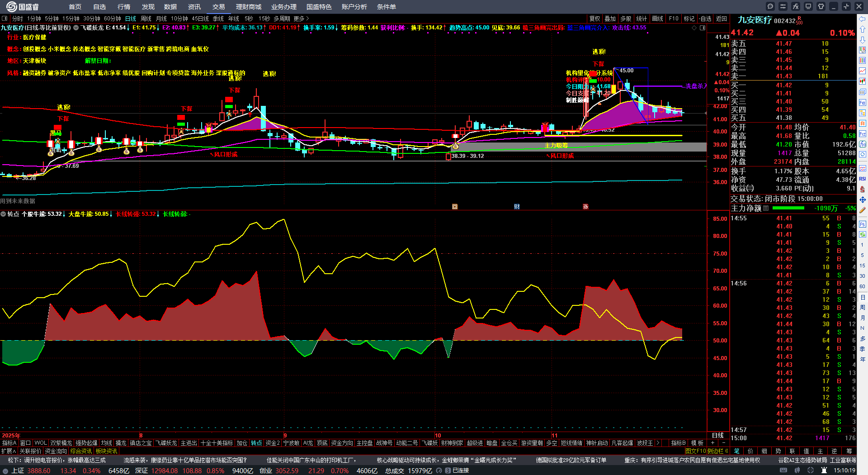Toggle the small square box before 分时
868x475 pixels.
[5, 19]
